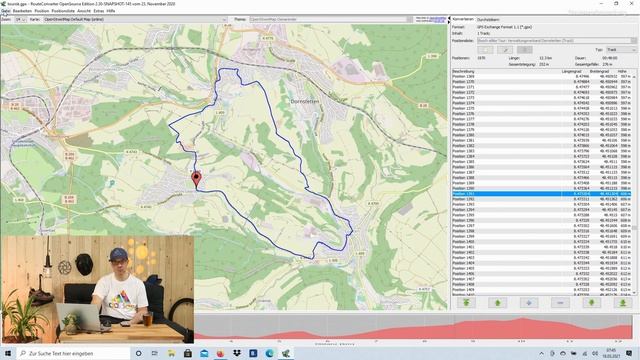
Task: Open the Hilfe menu
Action: pos(111,11)
